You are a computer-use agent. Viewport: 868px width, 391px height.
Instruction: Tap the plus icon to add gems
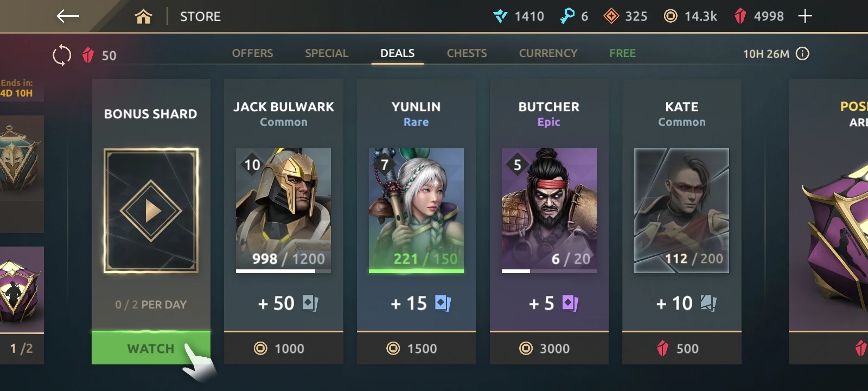pos(805,16)
